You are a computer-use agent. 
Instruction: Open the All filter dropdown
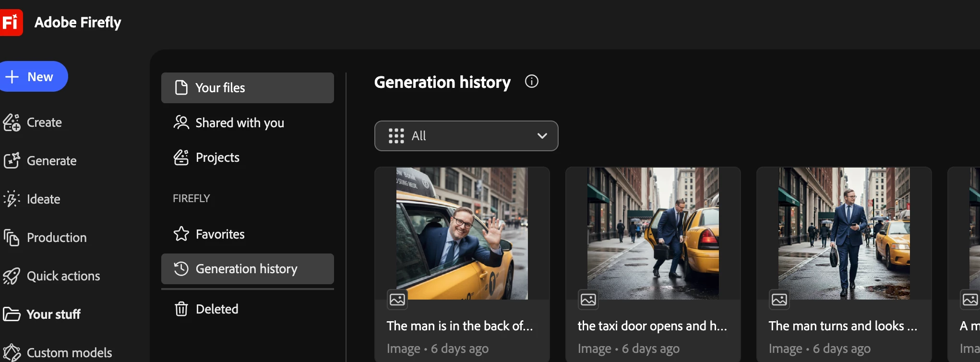click(466, 136)
